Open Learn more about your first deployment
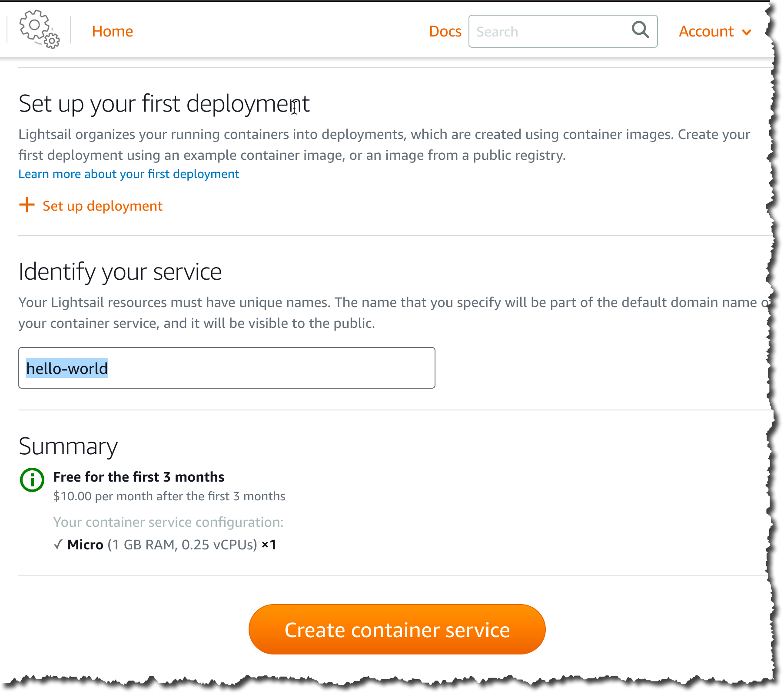The width and height of the screenshot is (784, 694). pos(129,174)
